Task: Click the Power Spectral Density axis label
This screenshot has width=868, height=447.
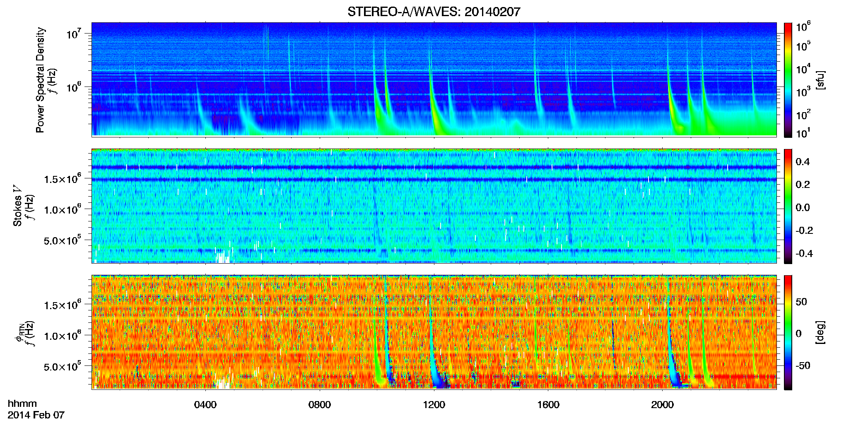Action: [40, 80]
